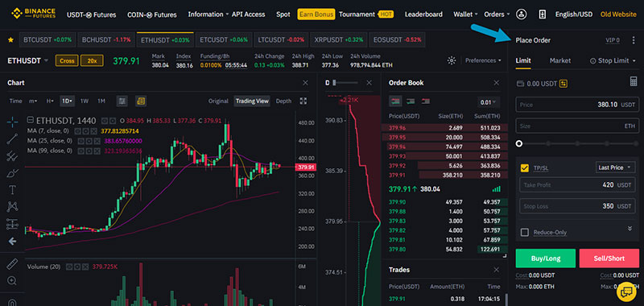Select the BTCUSDT ticker
Viewport: 644px width, 306px height.
point(47,39)
